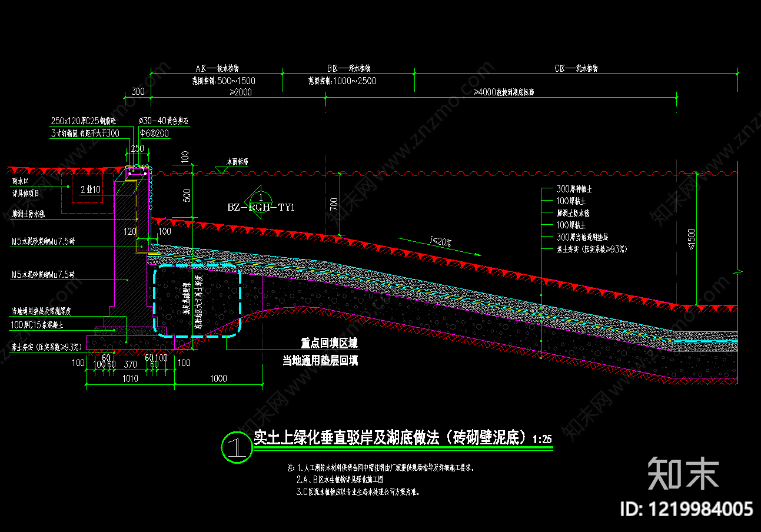Click note 3 beginning "3.C区沉水植物"
This screenshot has height=532, width=761.
[358, 491]
